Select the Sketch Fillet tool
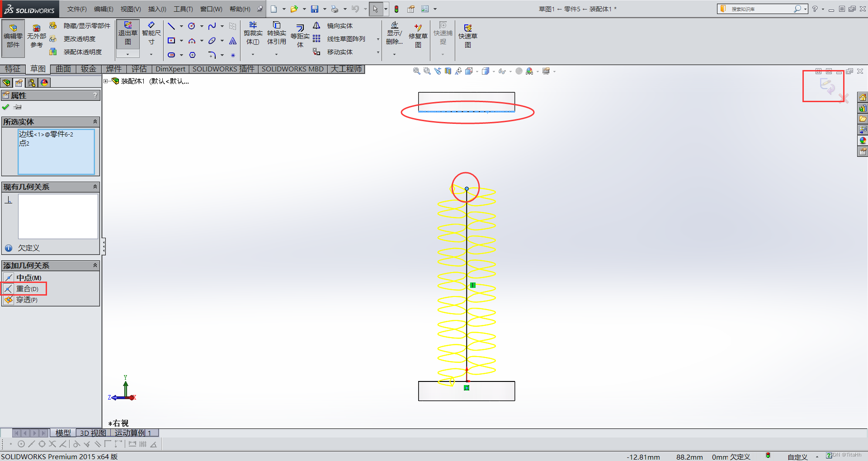The height and width of the screenshot is (461, 868). click(212, 55)
